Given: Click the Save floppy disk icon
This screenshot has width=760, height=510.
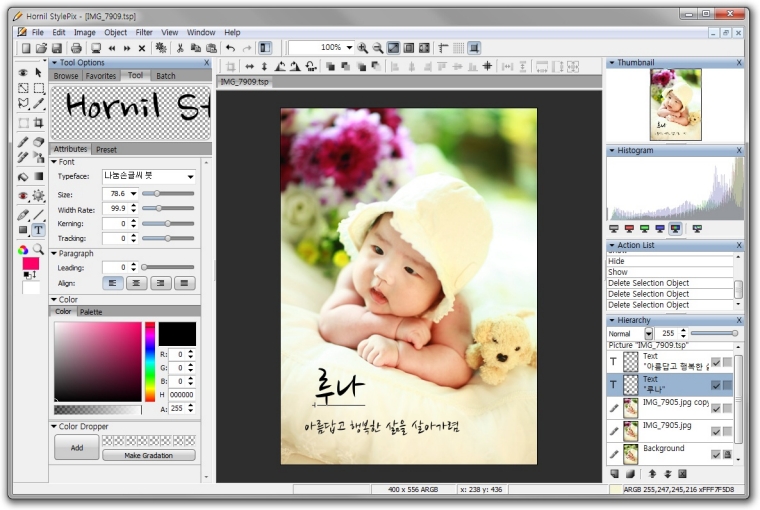Looking at the screenshot, I should [x=57, y=48].
